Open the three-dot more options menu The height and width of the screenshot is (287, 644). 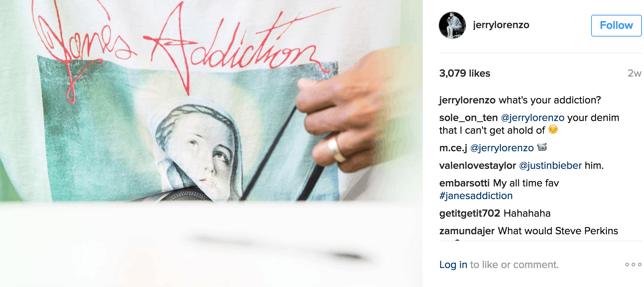[633, 264]
